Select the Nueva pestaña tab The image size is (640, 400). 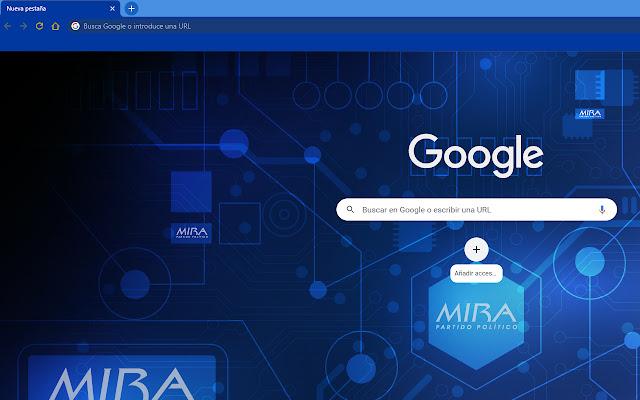[x=60, y=9]
